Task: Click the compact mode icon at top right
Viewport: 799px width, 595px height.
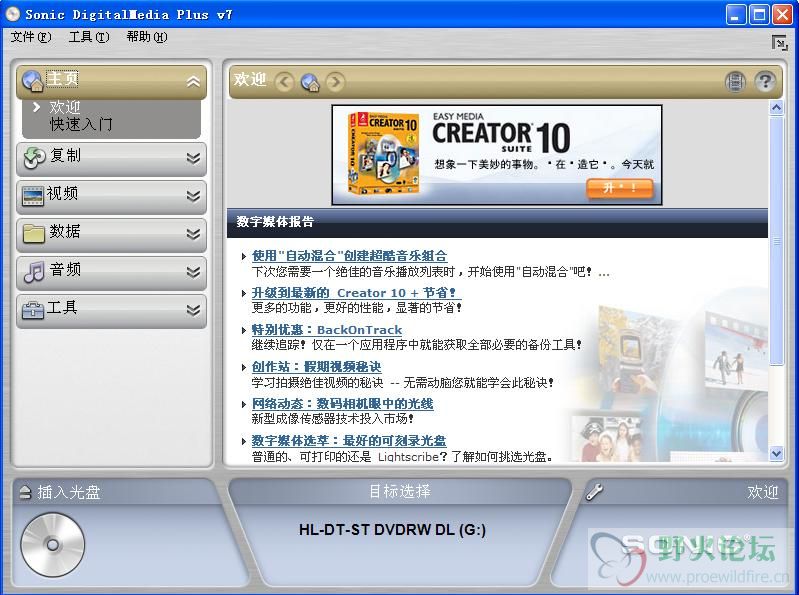Action: [780, 43]
